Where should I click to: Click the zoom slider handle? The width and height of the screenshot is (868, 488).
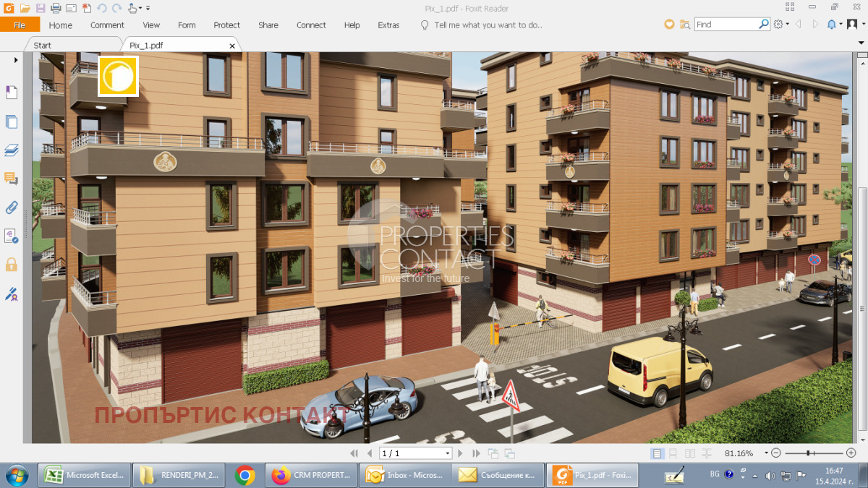808,453
